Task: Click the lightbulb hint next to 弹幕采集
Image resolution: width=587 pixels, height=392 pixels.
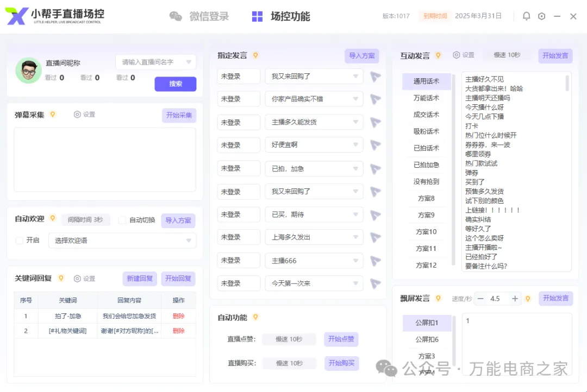Action: tap(53, 115)
